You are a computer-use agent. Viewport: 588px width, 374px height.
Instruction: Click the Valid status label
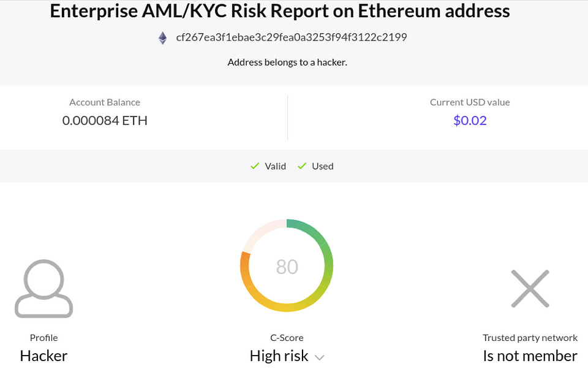tap(275, 166)
